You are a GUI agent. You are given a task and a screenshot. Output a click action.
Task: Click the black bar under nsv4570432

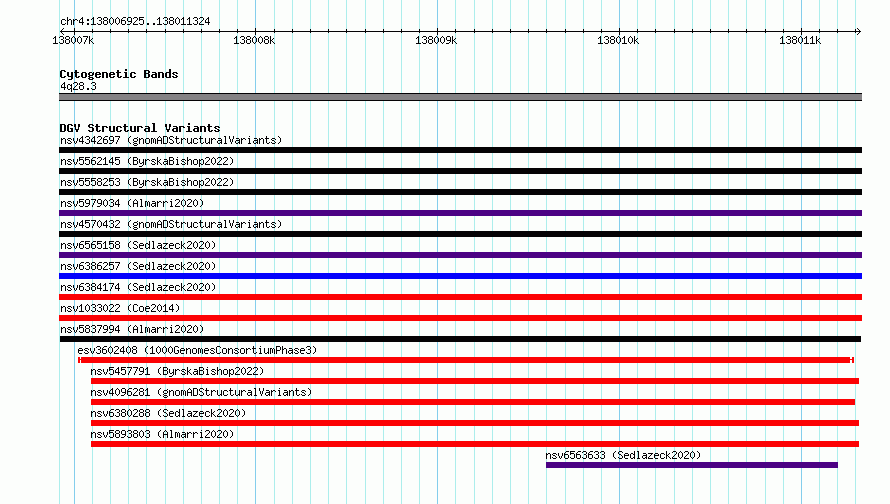(460, 234)
